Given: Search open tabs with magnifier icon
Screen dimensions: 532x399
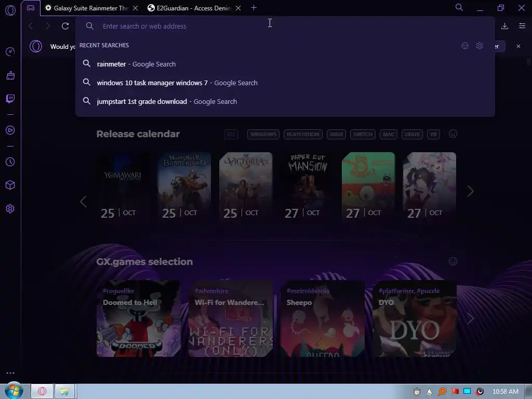Looking at the screenshot, I should (x=459, y=7).
